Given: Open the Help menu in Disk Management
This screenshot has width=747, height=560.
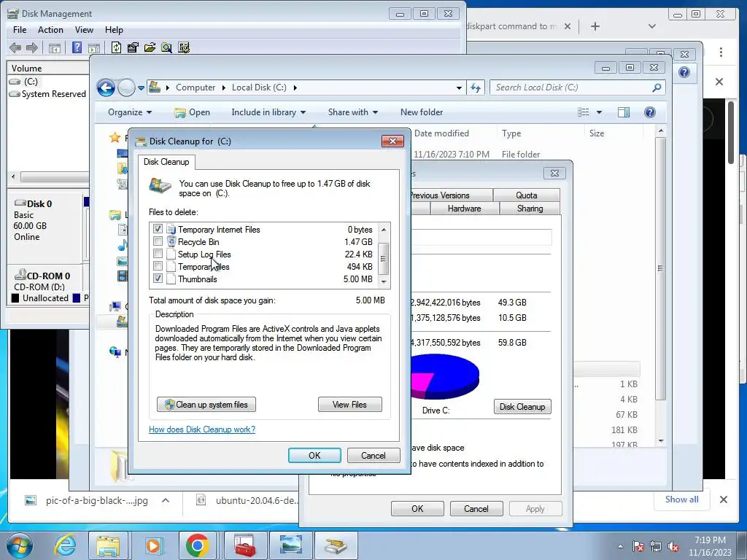Looking at the screenshot, I should [114, 29].
